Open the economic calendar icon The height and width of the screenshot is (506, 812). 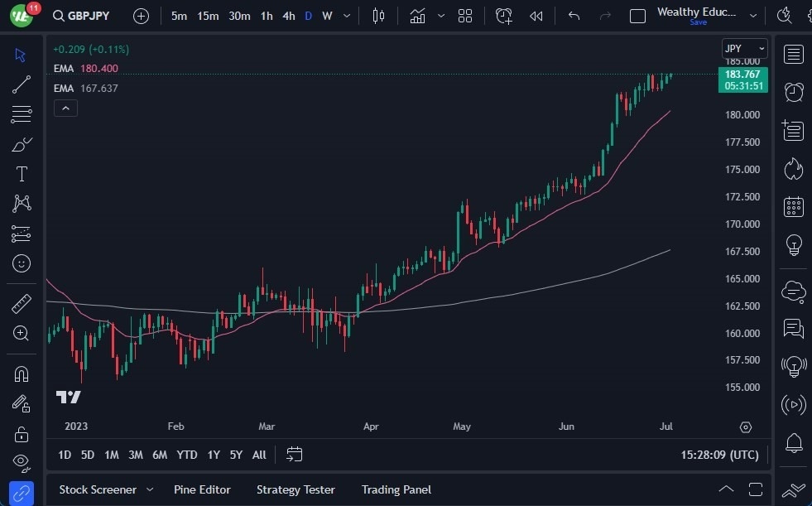point(794,206)
